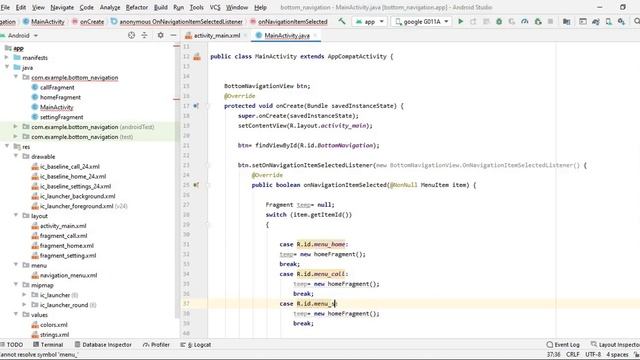This screenshot has height=360, width=640.
Task: Open the Refactor menu
Action: (x=137, y=7)
